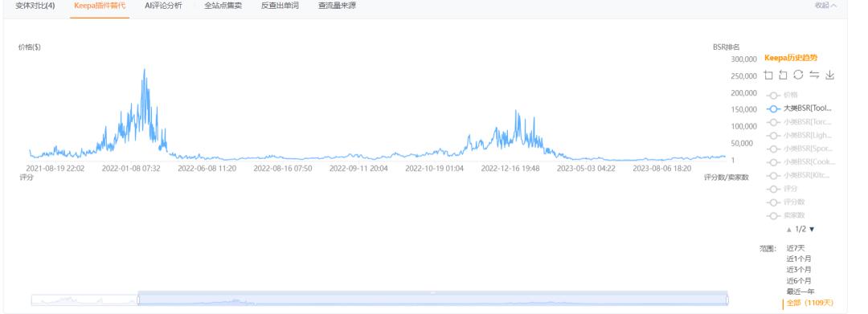Open the 反查出单词 tab

pyautogui.click(x=280, y=6)
